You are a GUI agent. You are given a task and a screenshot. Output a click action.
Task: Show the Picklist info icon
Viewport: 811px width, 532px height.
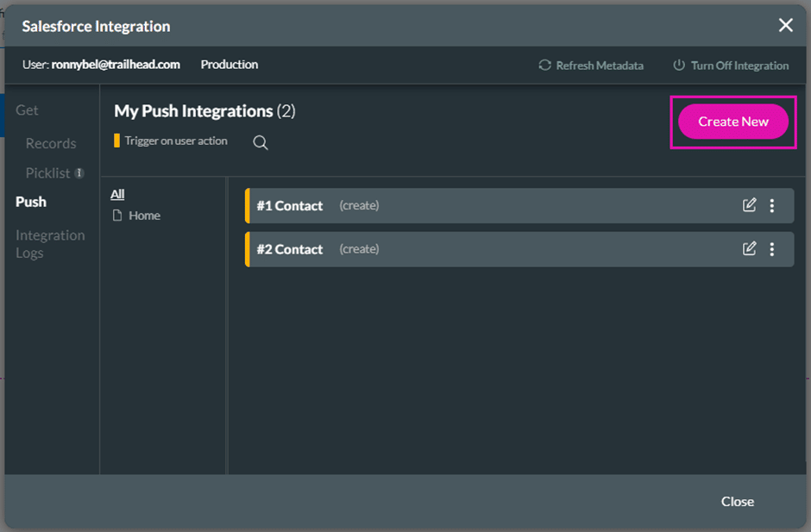tap(79, 172)
